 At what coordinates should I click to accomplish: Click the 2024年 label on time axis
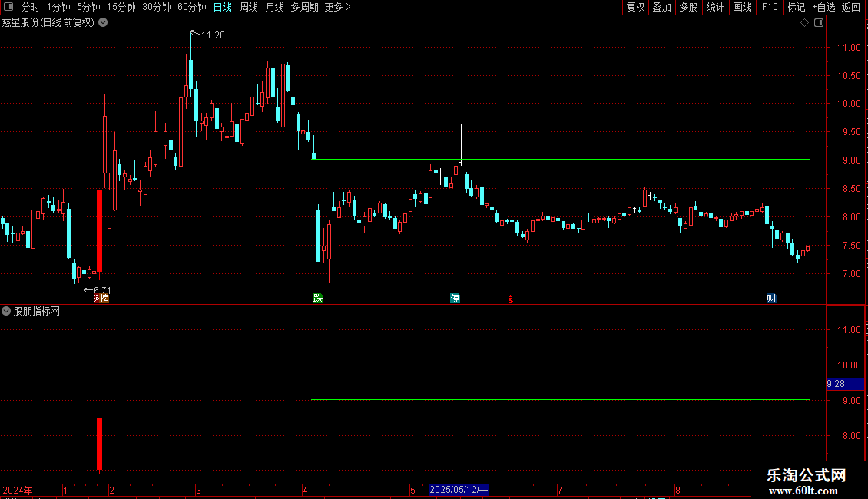(18, 490)
